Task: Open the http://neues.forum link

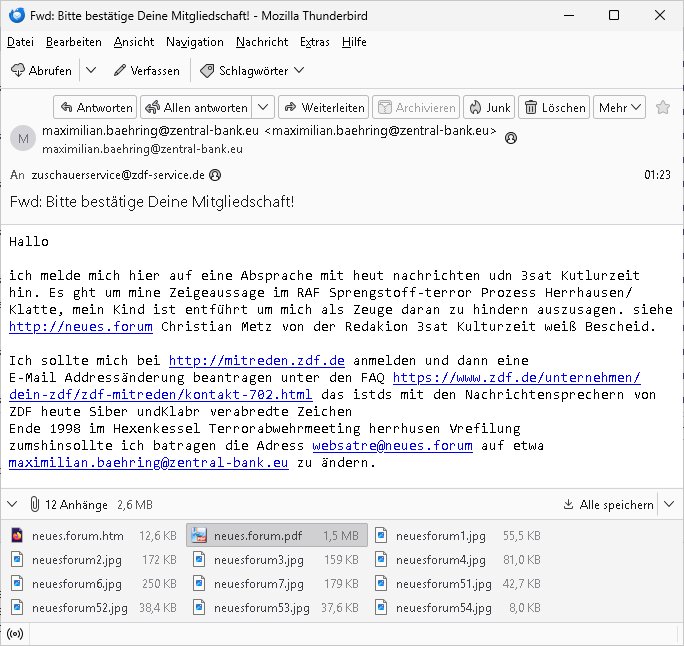Action: [81, 326]
